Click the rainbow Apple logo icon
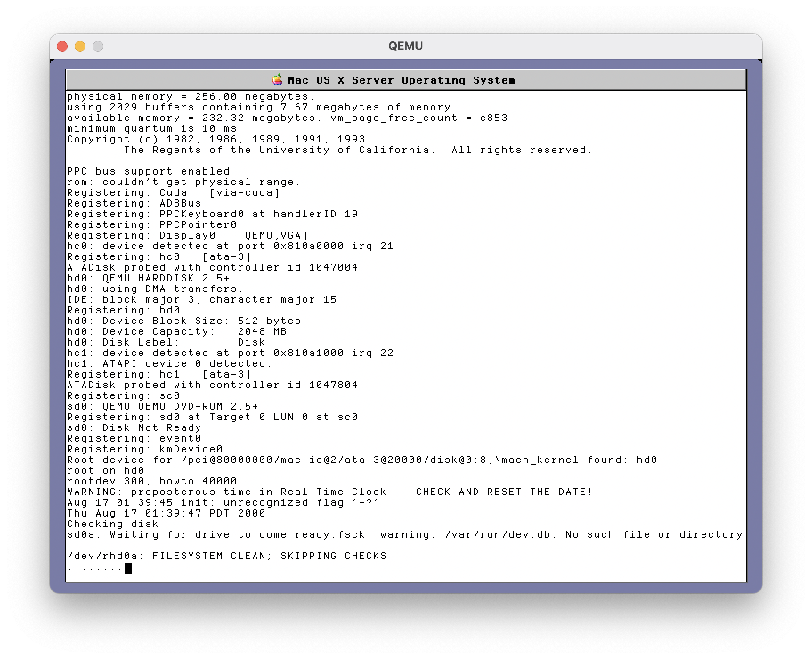Image resolution: width=812 pixels, height=659 pixels. (x=277, y=80)
